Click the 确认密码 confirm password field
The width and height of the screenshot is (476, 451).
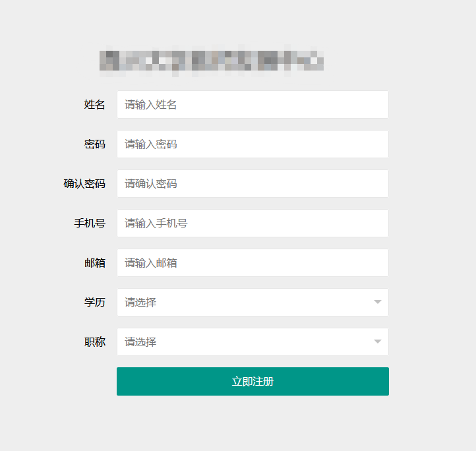click(253, 184)
